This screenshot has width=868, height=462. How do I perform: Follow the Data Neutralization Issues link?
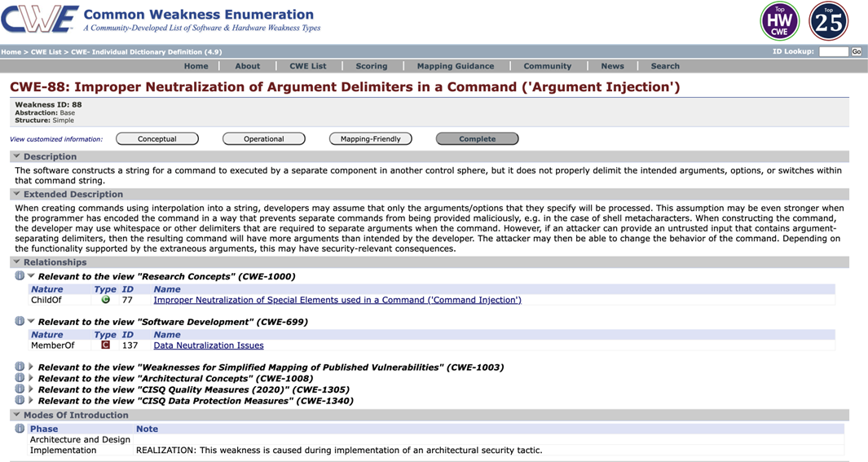(x=209, y=345)
